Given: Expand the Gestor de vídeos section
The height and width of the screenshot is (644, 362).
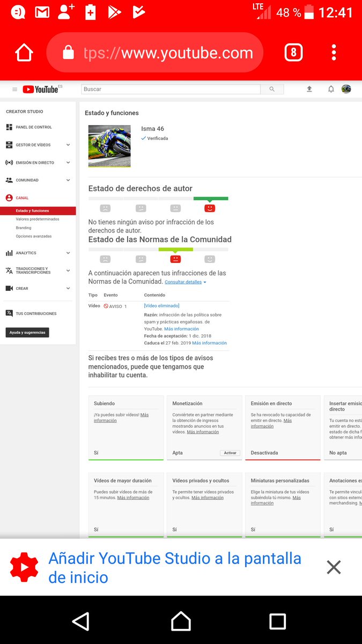Looking at the screenshot, I should coord(68,145).
